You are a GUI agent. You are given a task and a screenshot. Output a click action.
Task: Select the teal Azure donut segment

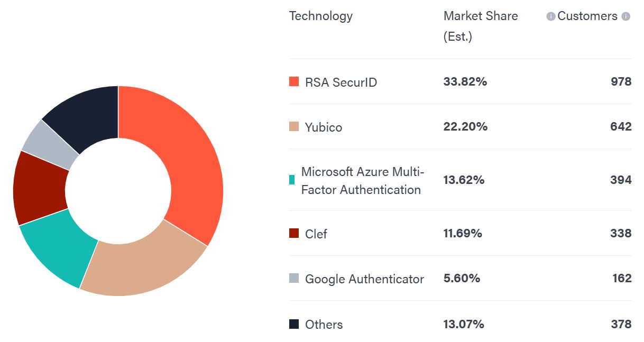point(58,243)
